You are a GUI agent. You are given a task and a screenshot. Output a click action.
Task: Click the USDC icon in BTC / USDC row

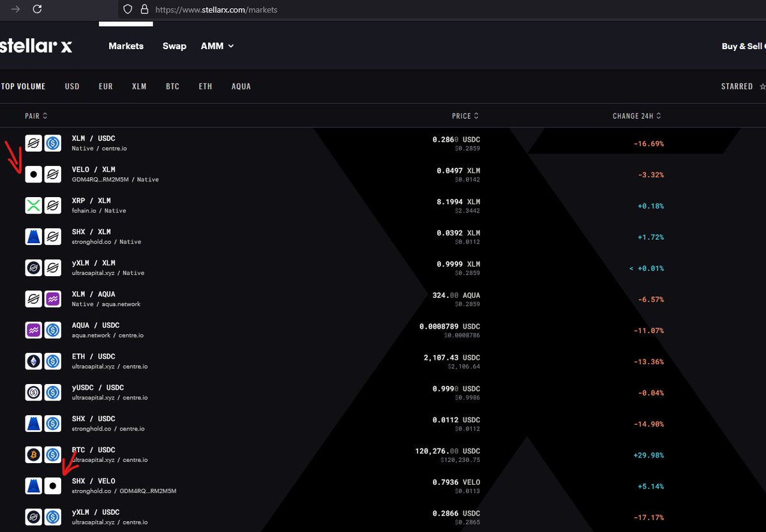click(53, 455)
